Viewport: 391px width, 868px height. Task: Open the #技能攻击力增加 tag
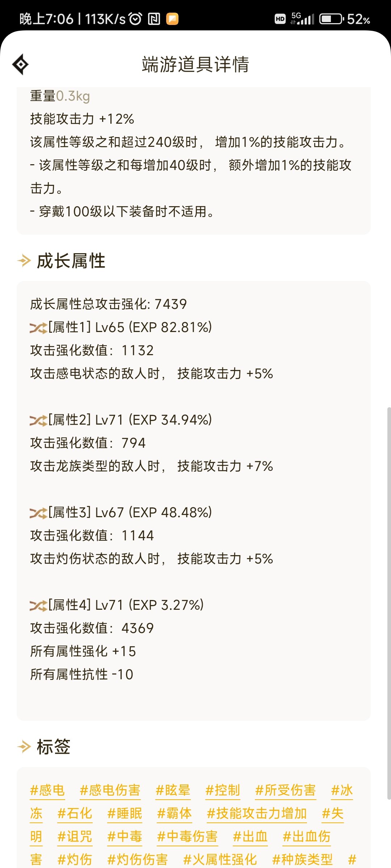[x=257, y=813]
